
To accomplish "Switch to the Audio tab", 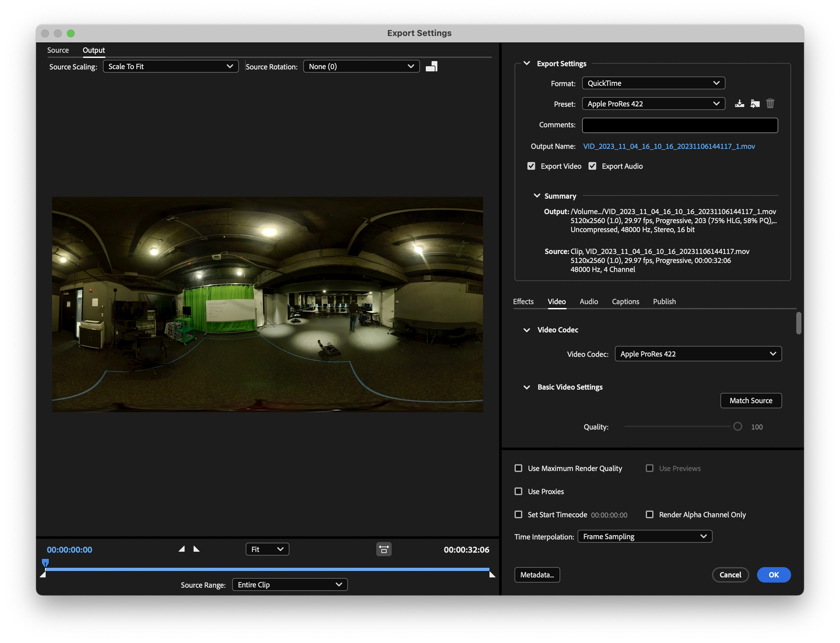I will point(589,301).
